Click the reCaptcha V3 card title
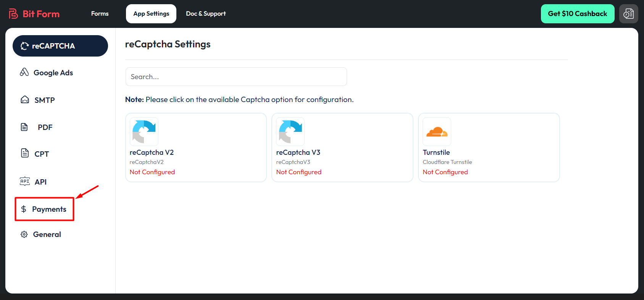The width and height of the screenshot is (644, 300). click(x=298, y=152)
